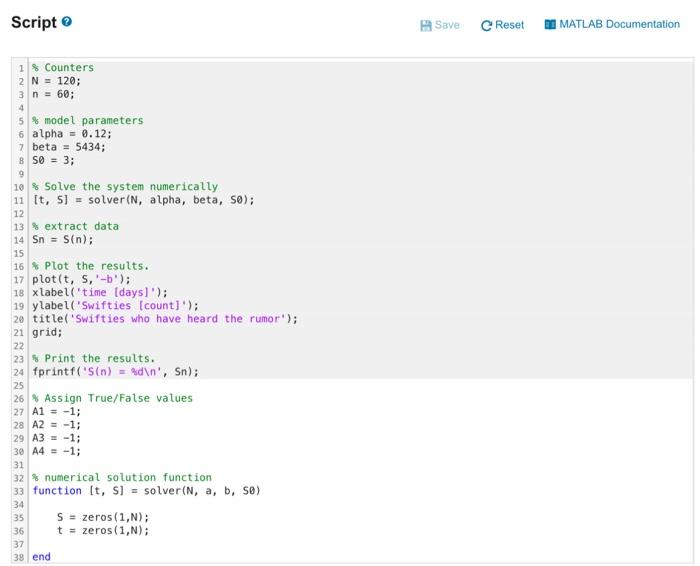The width and height of the screenshot is (700, 566).
Task: Click the line 'S0 = 3;'
Action: pyautogui.click(x=53, y=160)
